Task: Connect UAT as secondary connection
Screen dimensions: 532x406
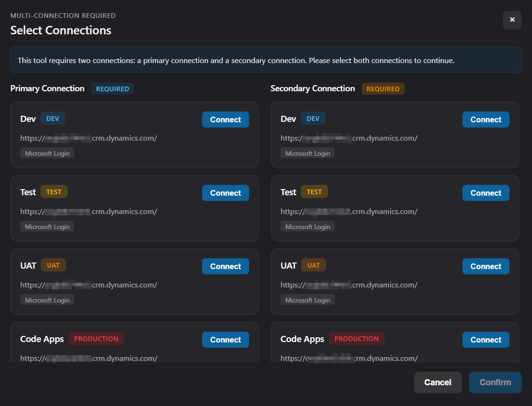Action: [x=485, y=266]
